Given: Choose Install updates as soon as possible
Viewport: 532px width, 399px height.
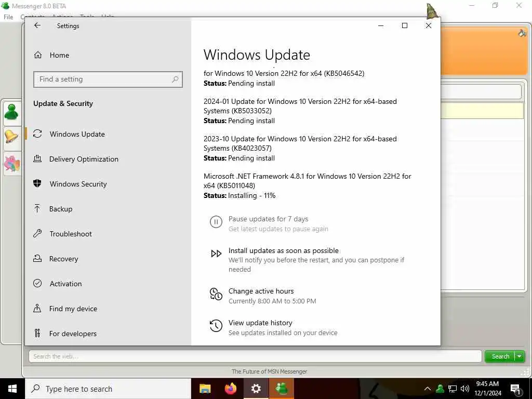Looking at the screenshot, I should point(284,250).
